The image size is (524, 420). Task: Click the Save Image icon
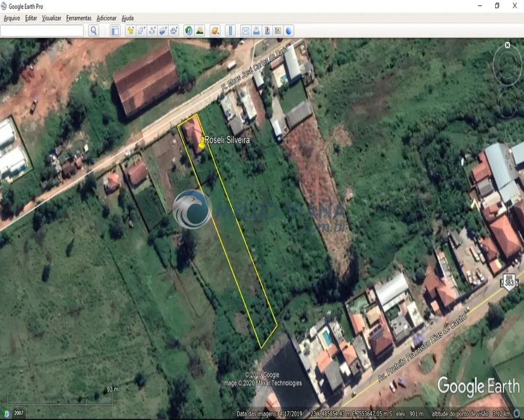tap(267, 31)
